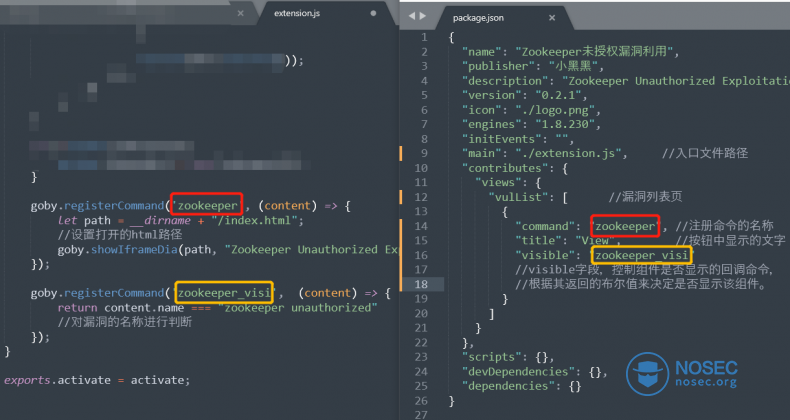Click the "dependencies" key on line 25
The image size is (790, 420).
point(508,386)
